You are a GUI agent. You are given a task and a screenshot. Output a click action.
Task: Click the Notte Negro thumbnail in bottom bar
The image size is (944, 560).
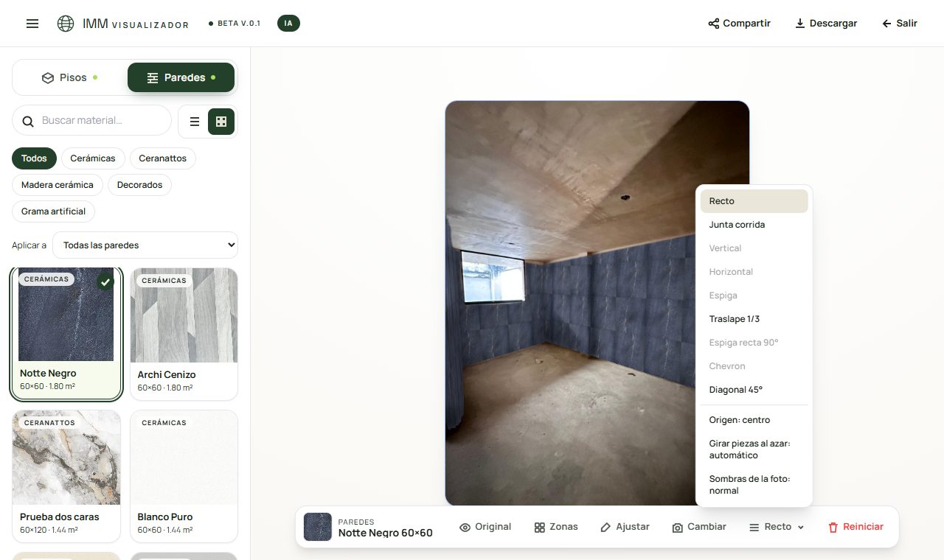click(318, 527)
